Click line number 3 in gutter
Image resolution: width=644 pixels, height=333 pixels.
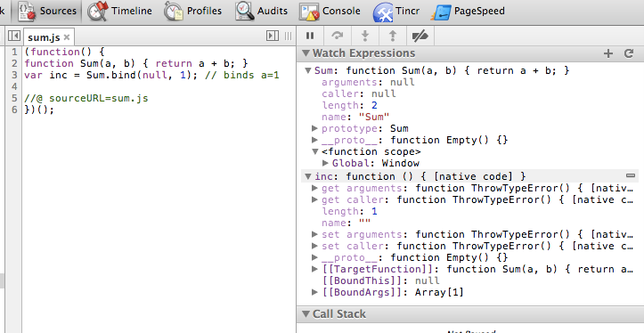[14, 75]
